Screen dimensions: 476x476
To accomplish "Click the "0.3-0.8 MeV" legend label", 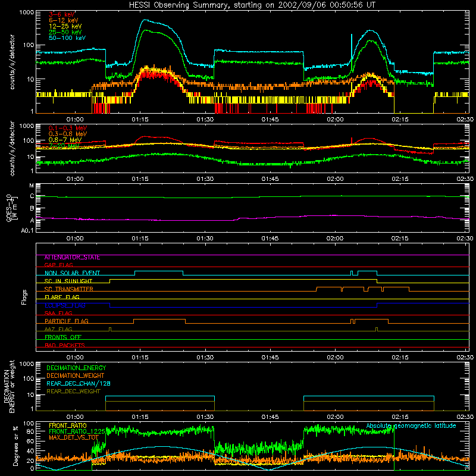I will pos(68,134).
